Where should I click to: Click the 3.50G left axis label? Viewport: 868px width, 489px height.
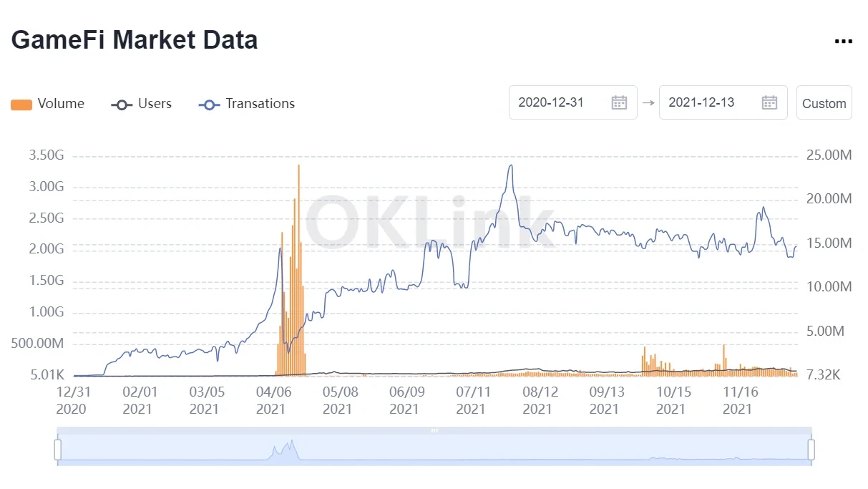click(45, 155)
